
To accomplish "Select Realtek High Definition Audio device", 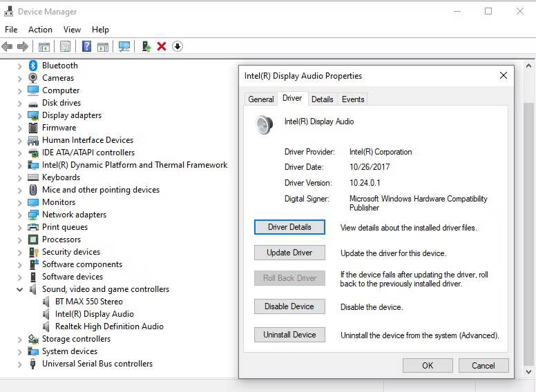I will [109, 326].
